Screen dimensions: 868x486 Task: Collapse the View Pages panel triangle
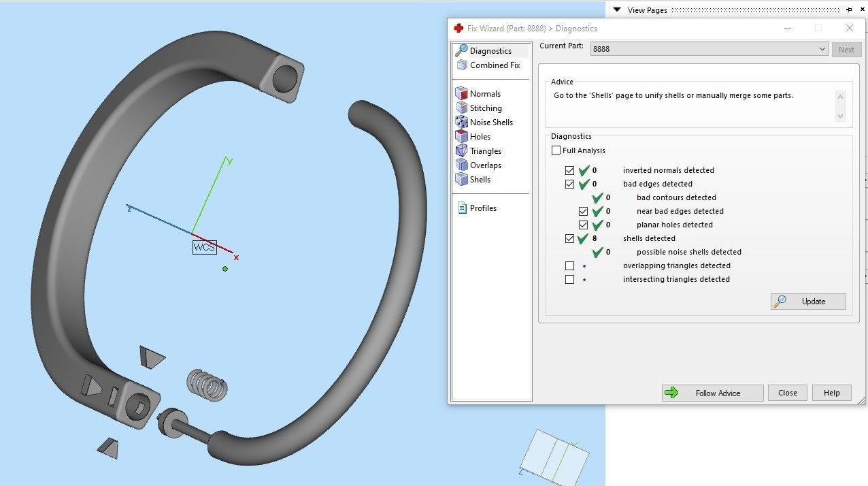617,10
